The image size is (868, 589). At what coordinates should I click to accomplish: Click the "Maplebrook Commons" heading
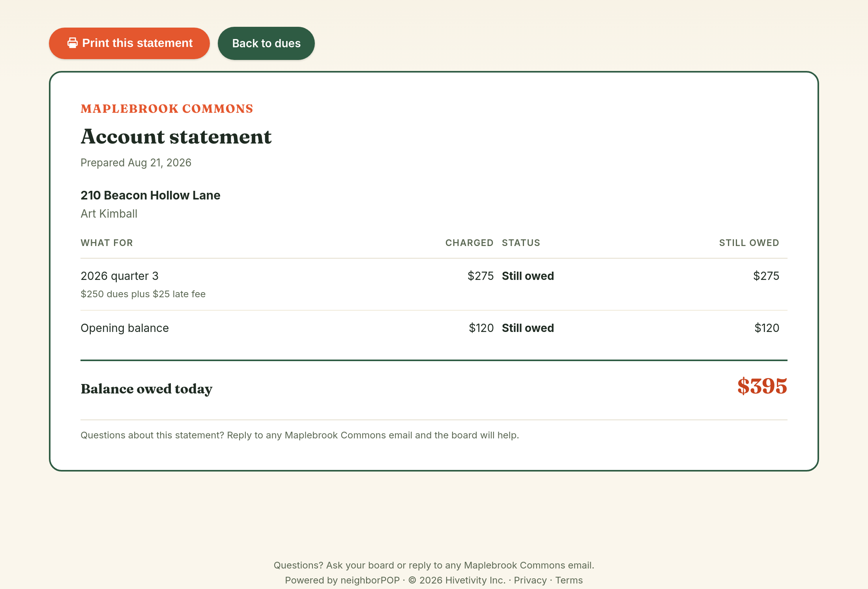coord(167,109)
